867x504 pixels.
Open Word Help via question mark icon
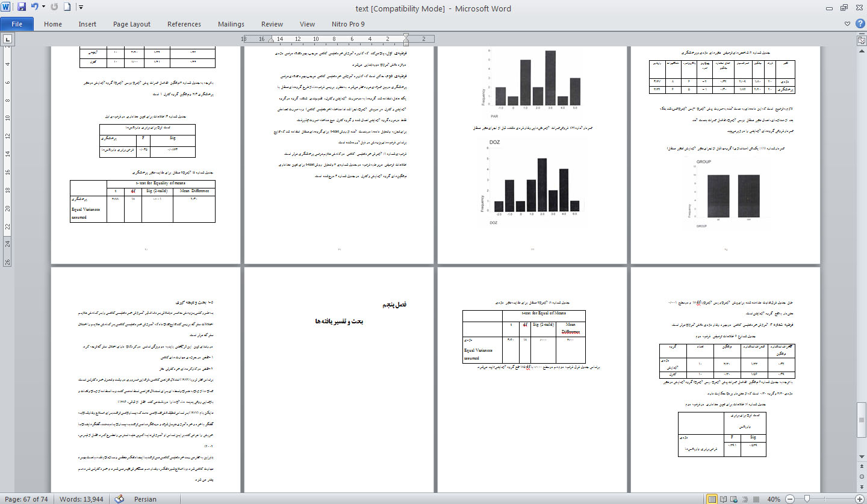pyautogui.click(x=859, y=24)
